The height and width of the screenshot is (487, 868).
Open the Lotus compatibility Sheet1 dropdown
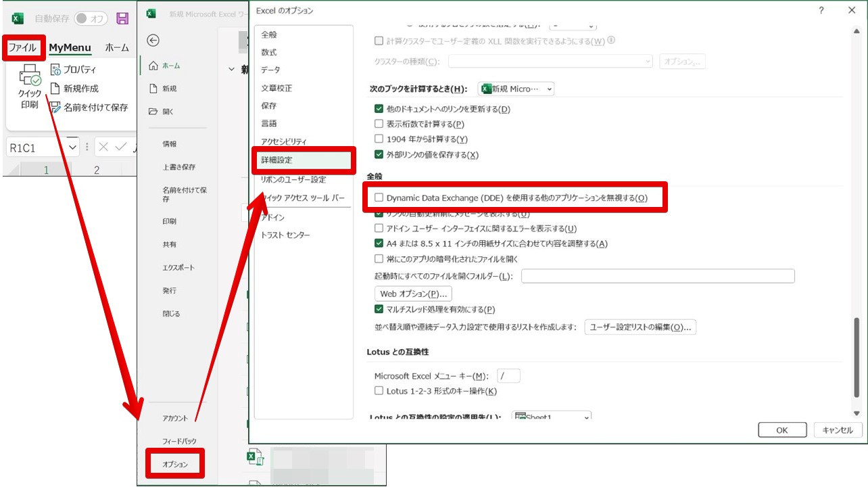(552, 415)
